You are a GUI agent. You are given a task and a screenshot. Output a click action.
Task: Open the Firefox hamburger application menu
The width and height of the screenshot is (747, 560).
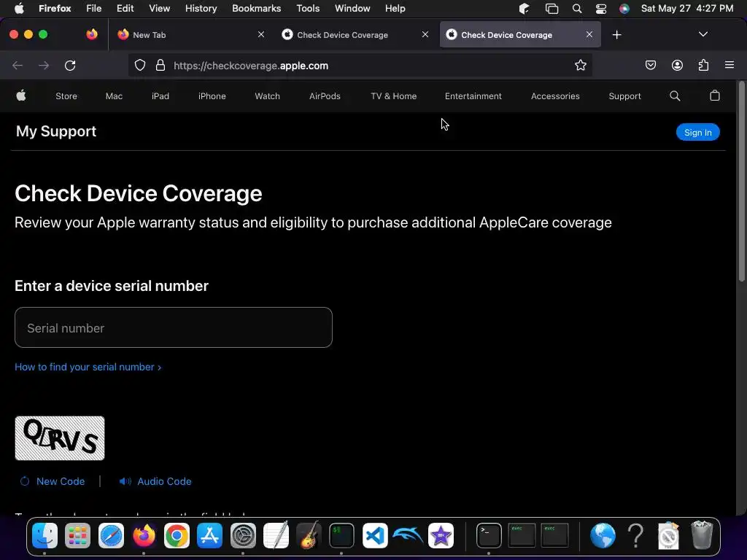[729, 65]
